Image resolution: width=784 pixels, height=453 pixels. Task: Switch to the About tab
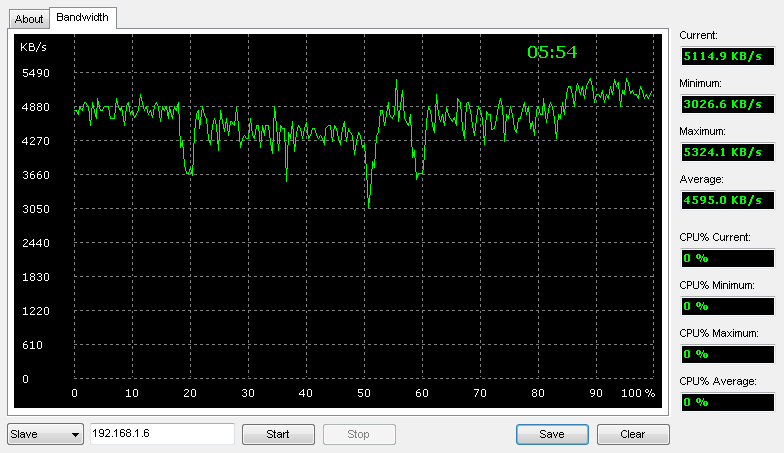tap(29, 19)
